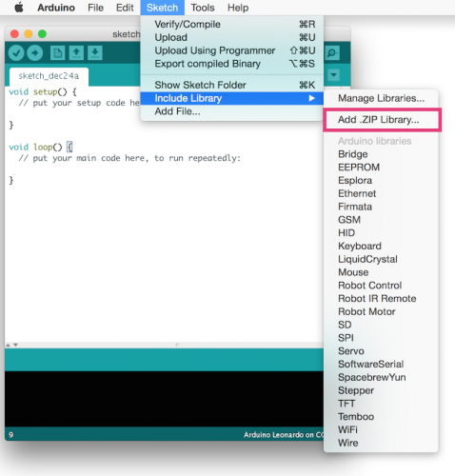The height and width of the screenshot is (476, 455).
Task: Open the Tools menu
Action: pos(203,8)
